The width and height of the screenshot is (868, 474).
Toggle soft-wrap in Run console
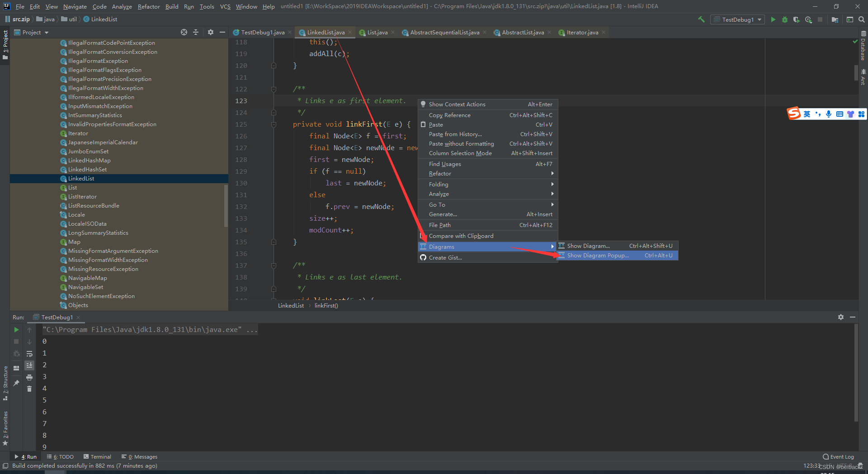[x=29, y=354]
